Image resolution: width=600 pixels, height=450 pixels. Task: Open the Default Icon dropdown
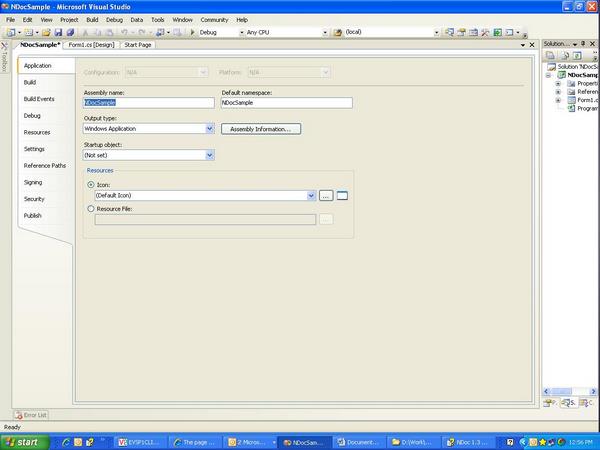(311, 196)
